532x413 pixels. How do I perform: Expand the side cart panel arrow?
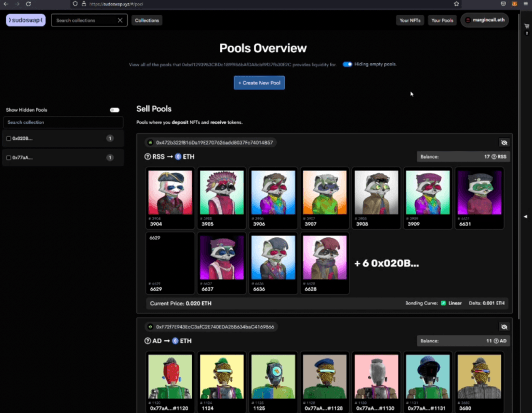[526, 217]
